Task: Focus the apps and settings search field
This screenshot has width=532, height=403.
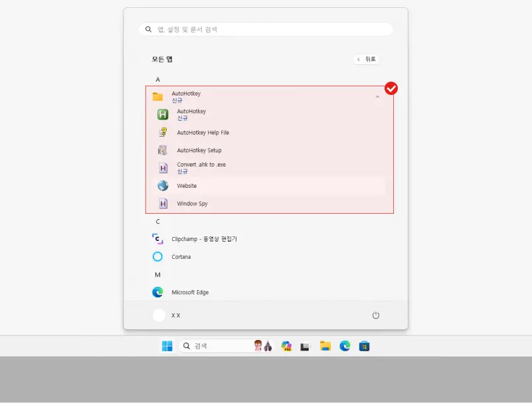Action: [x=266, y=29]
